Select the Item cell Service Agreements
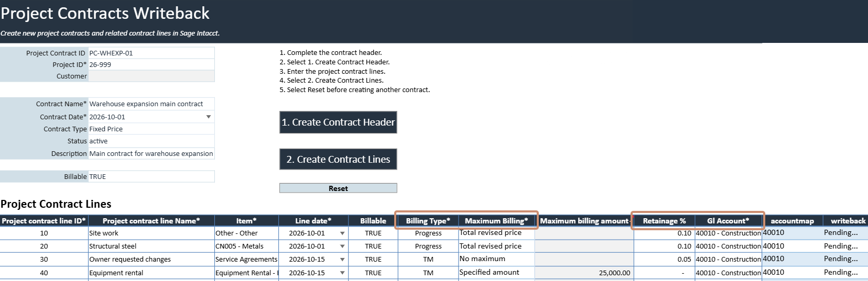Image resolution: width=868 pixels, height=281 pixels. 246,260
